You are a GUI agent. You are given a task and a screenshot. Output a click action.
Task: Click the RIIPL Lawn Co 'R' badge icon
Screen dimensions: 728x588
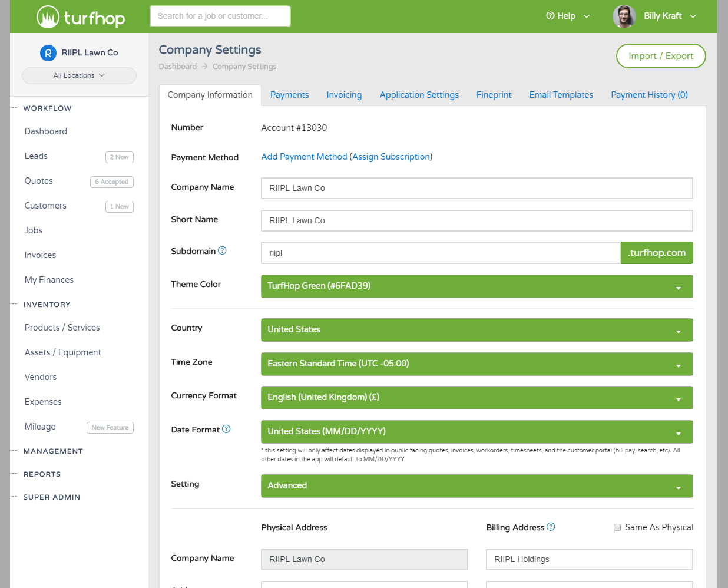pyautogui.click(x=48, y=53)
